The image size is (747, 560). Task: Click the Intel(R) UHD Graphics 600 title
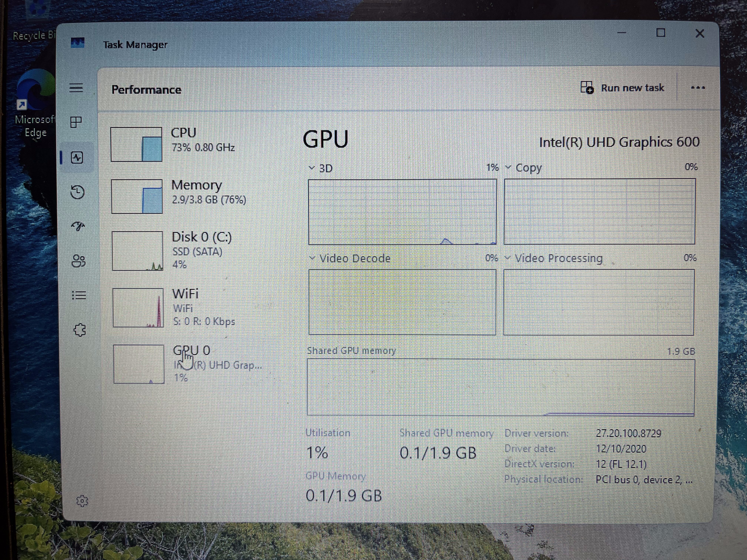pyautogui.click(x=619, y=142)
